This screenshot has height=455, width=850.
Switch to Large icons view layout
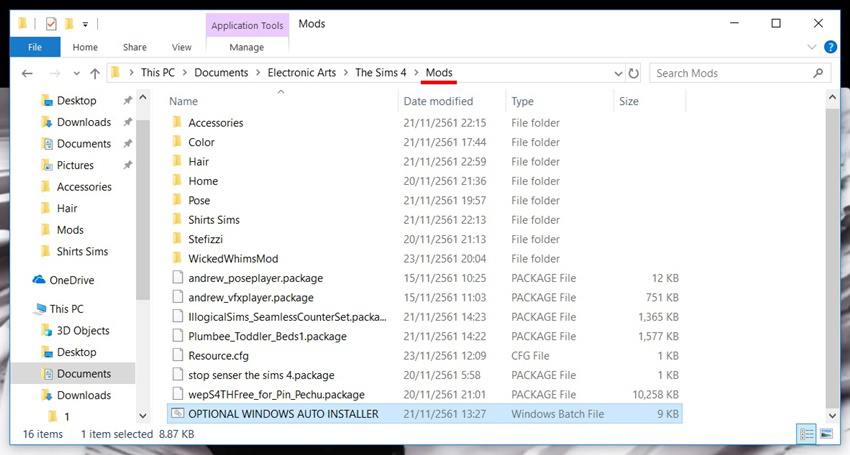tap(826, 434)
